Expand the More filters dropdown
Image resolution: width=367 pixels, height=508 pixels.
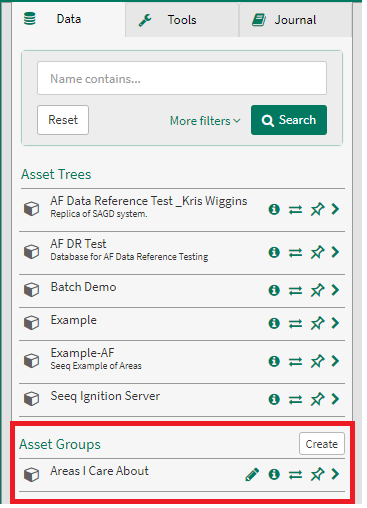205,121
